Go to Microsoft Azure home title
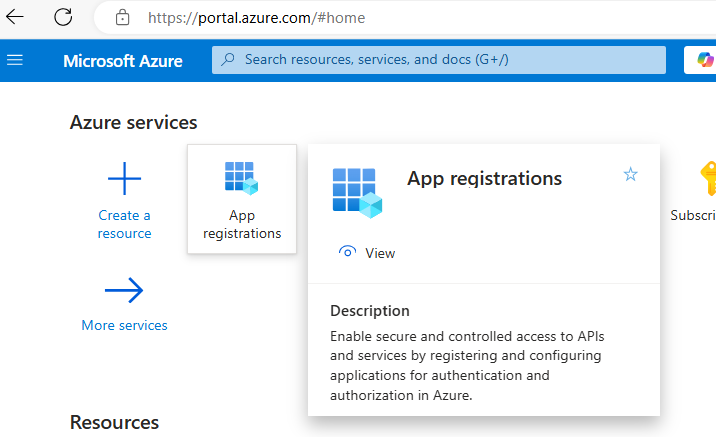The height and width of the screenshot is (437, 716). [123, 61]
